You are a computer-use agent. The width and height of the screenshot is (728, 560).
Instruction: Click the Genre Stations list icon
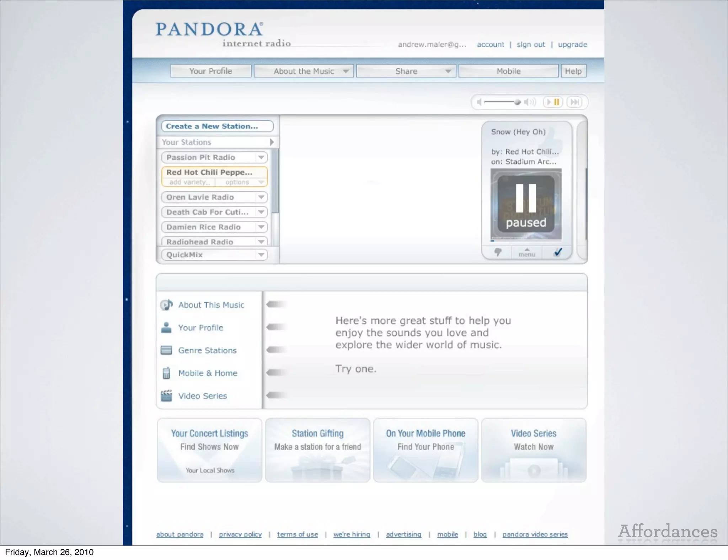(166, 350)
